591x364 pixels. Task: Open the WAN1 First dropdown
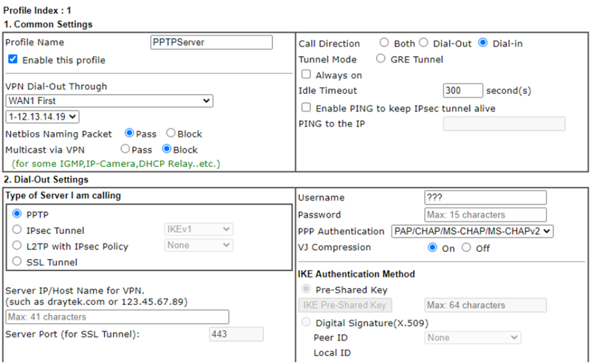click(x=109, y=101)
